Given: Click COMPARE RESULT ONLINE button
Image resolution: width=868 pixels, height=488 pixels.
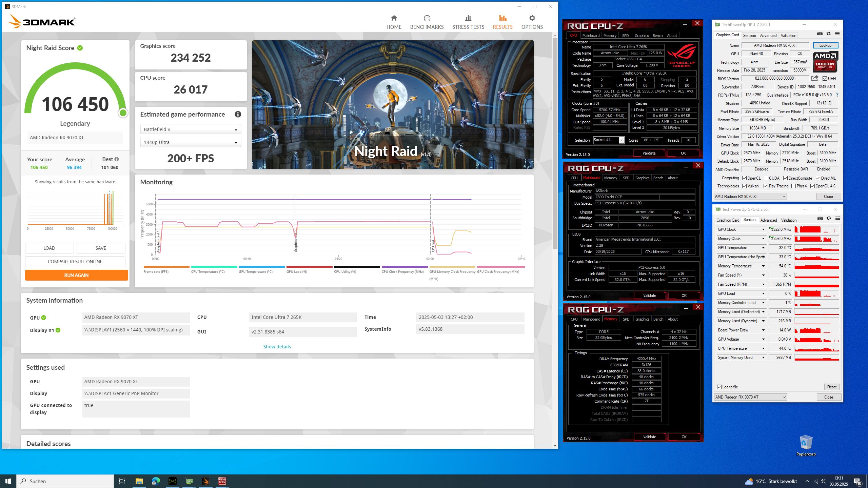Looking at the screenshot, I should (x=75, y=262).
